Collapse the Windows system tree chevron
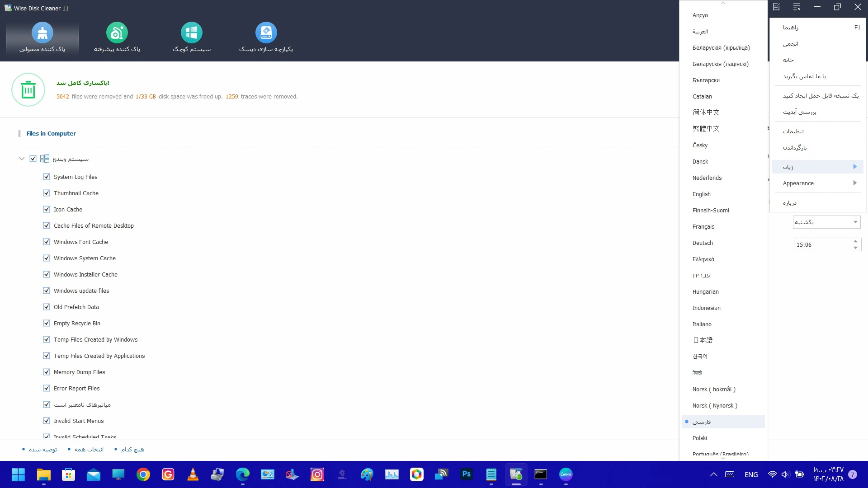Viewport: 868px width, 488px height. [x=21, y=159]
